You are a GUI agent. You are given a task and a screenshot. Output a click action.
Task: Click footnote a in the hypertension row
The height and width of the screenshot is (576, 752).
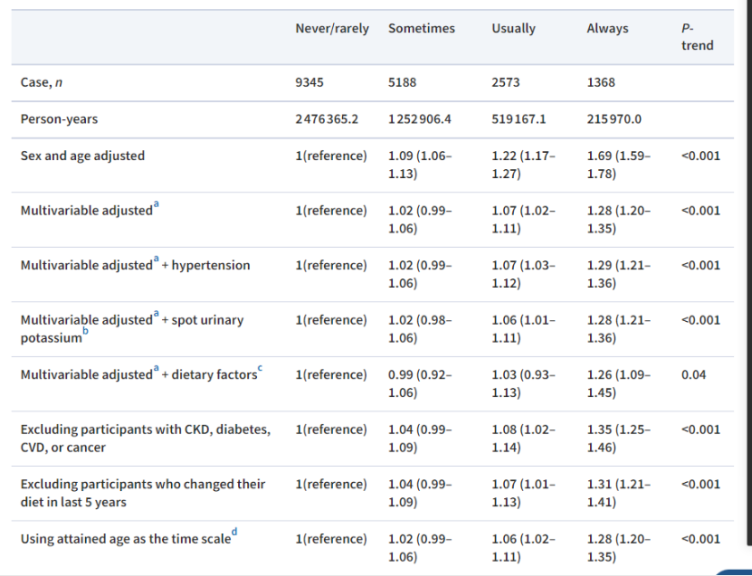tap(156, 261)
